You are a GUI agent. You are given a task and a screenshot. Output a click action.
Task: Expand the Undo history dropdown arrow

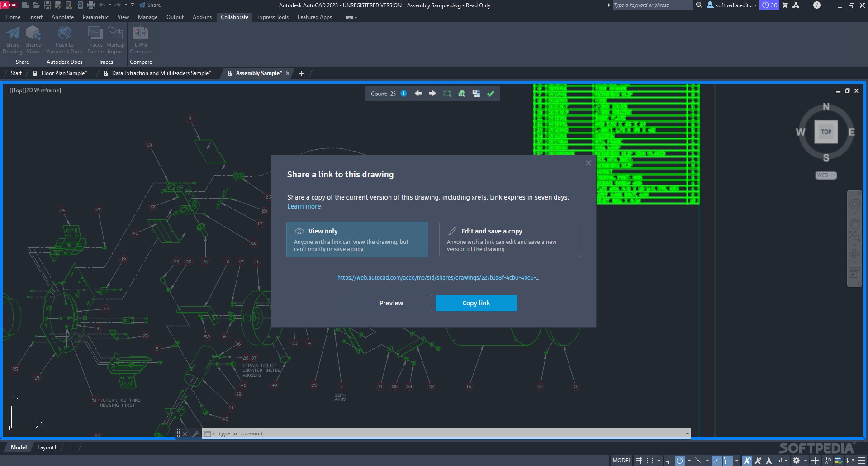[109, 5]
